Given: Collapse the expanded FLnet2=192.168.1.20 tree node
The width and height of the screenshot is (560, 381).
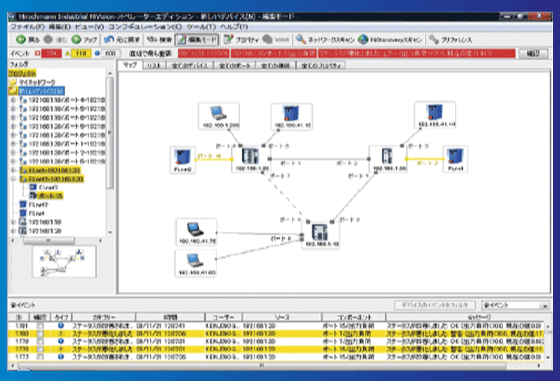Looking at the screenshot, I should (x=13, y=179).
